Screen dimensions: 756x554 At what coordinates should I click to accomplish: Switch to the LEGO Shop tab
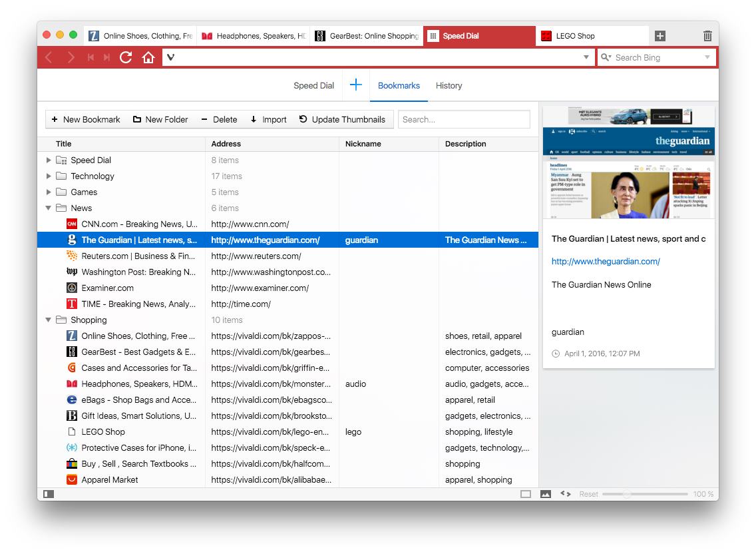[x=592, y=36]
